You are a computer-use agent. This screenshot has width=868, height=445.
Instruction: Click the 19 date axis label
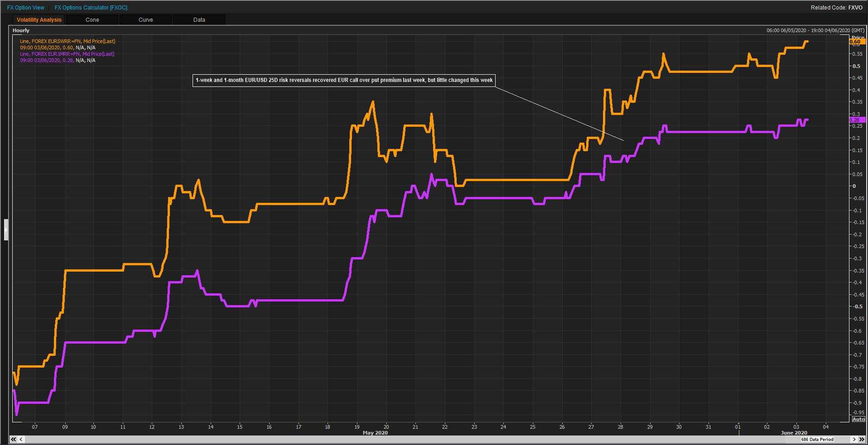pos(357,426)
